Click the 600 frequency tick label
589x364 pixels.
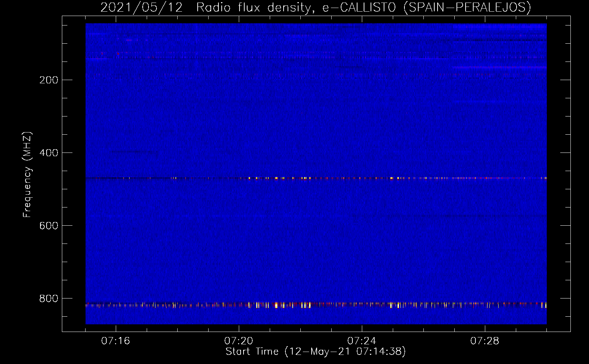[x=49, y=226]
